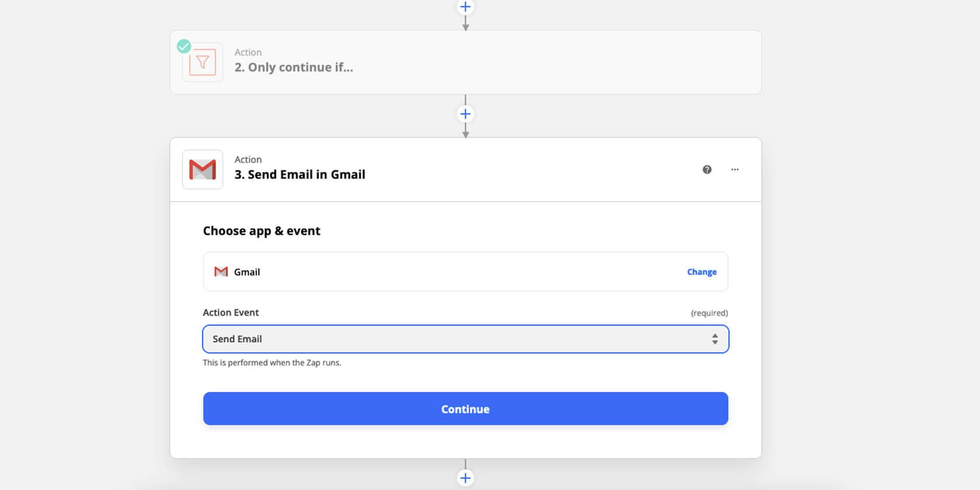The height and width of the screenshot is (490, 980).
Task: Add a step between filter and Gmail
Action: [465, 114]
